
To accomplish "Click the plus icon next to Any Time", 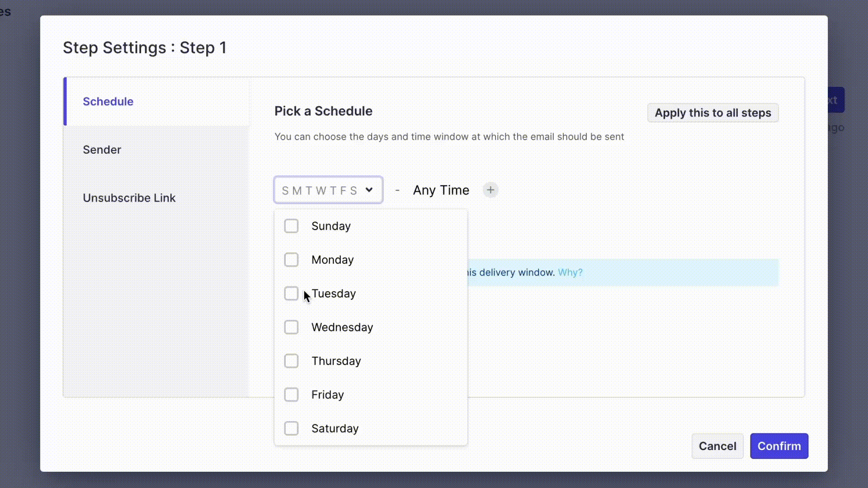I will click(x=491, y=190).
